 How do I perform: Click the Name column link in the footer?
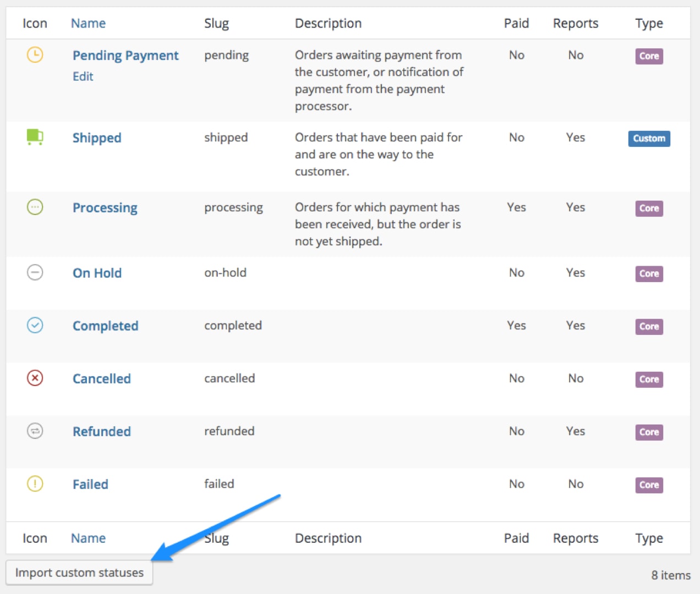tap(88, 538)
